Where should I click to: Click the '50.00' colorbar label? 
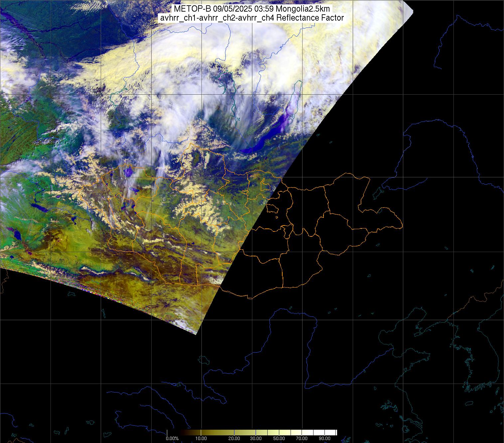click(279, 439)
